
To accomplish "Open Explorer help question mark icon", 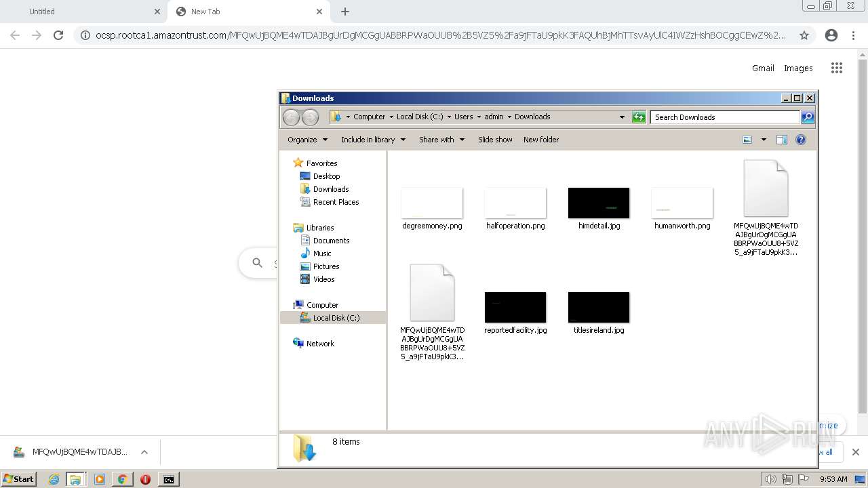I will pos(801,140).
